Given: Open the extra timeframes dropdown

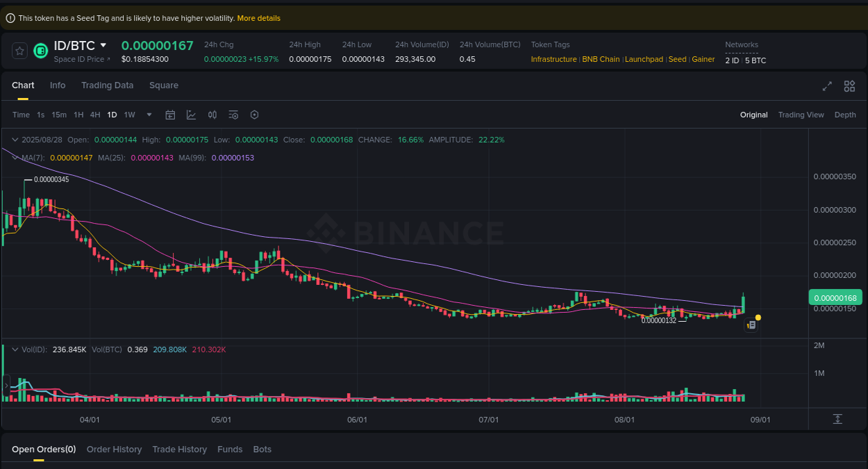Looking at the screenshot, I should coord(149,115).
